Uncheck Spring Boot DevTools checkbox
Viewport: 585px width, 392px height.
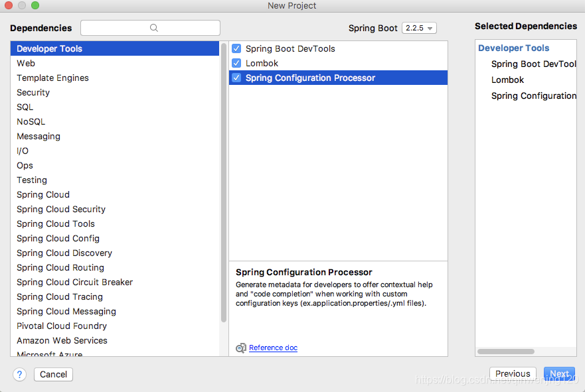point(236,48)
